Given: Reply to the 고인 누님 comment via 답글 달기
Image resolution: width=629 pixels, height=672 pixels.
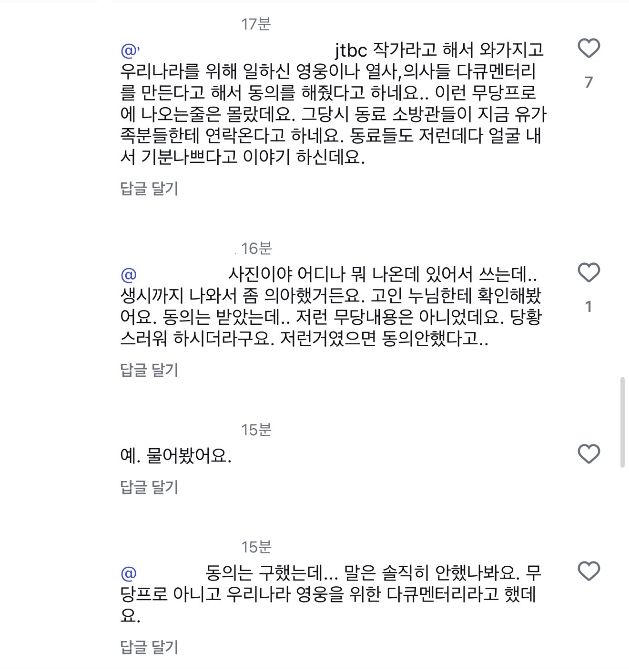Looking at the screenshot, I should [x=149, y=370].
